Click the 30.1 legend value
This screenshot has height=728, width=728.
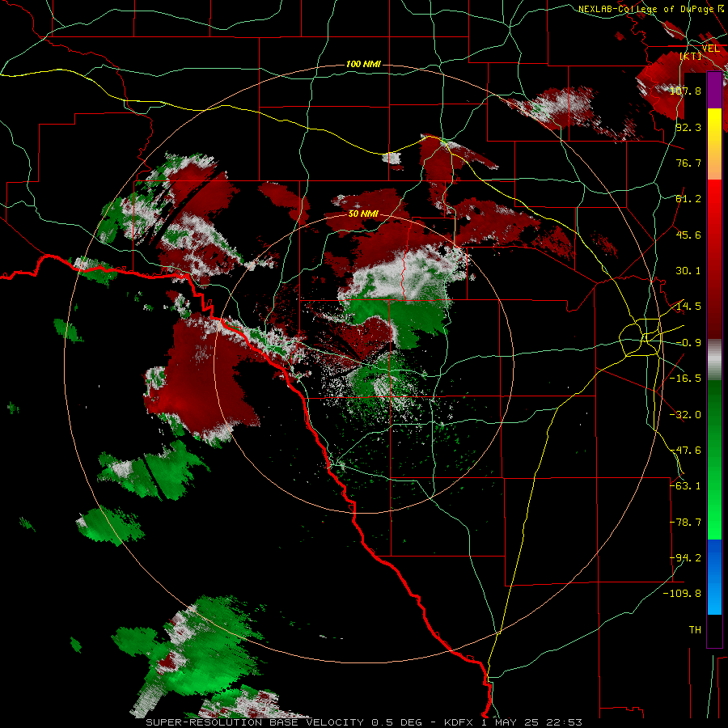pyautogui.click(x=688, y=270)
